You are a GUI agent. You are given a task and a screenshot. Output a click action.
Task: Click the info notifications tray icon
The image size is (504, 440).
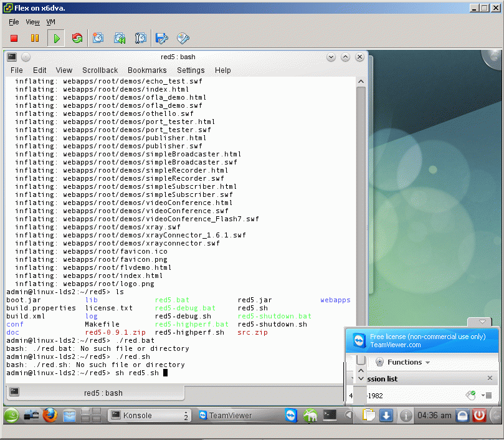pyautogui.click(x=406, y=416)
